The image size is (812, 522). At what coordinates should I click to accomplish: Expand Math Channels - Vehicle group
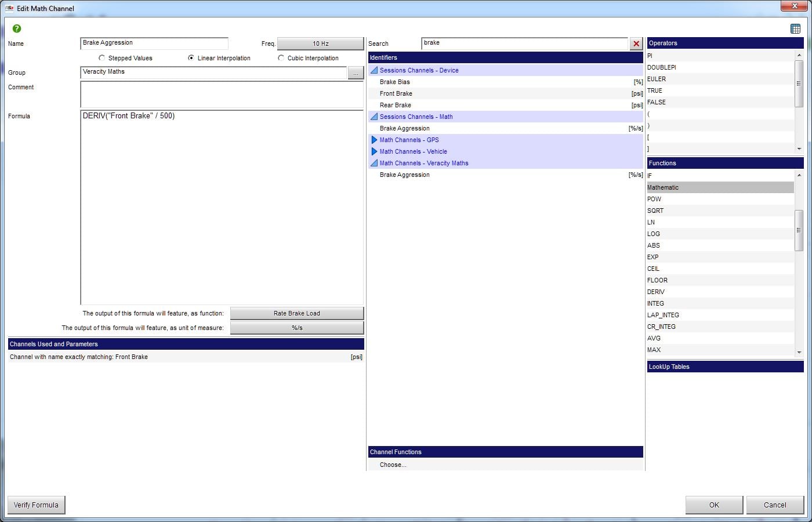[374, 151]
